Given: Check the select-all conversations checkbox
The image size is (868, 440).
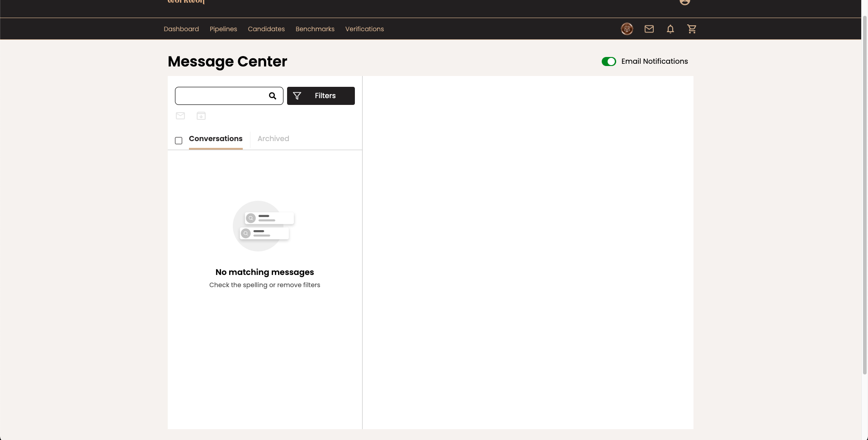Looking at the screenshot, I should (179, 141).
